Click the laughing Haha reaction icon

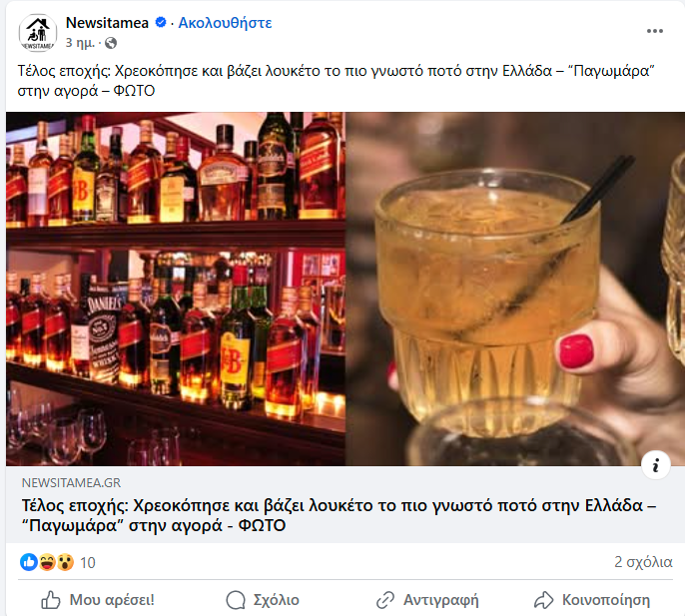click(47, 562)
